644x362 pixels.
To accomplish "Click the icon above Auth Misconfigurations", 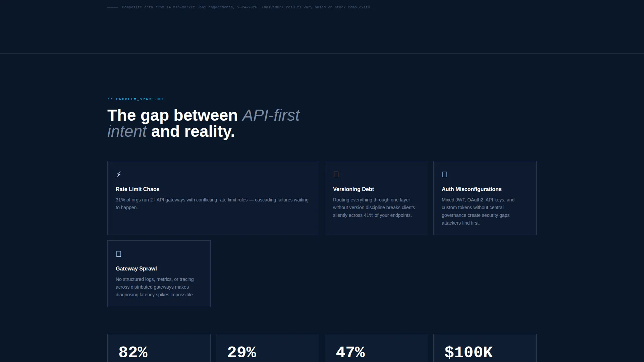I will tap(444, 174).
